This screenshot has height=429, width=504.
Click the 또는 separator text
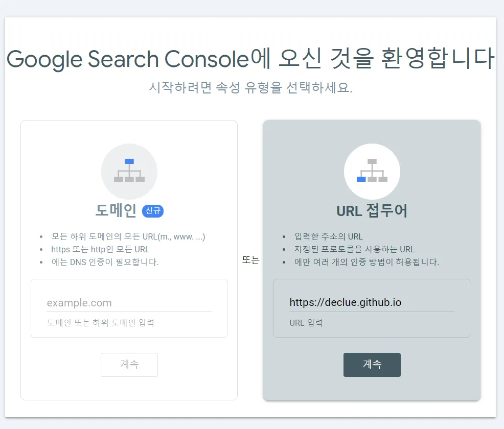[x=250, y=260]
